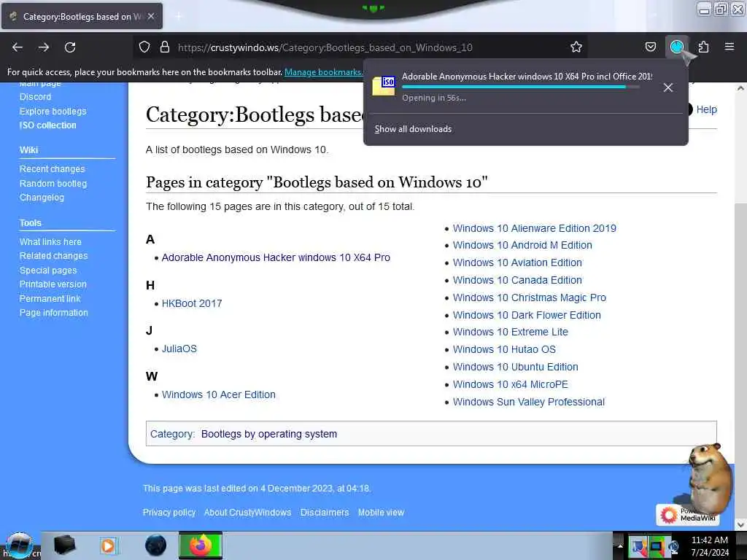
Task: Open Windows 10 Extreme Lite
Action: click(x=511, y=332)
